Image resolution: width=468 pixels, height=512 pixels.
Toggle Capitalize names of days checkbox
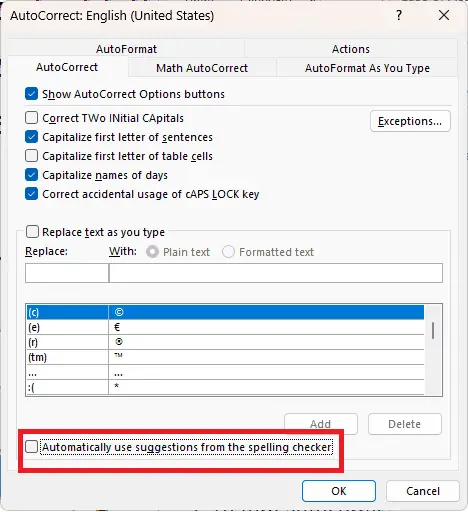[x=31, y=175]
